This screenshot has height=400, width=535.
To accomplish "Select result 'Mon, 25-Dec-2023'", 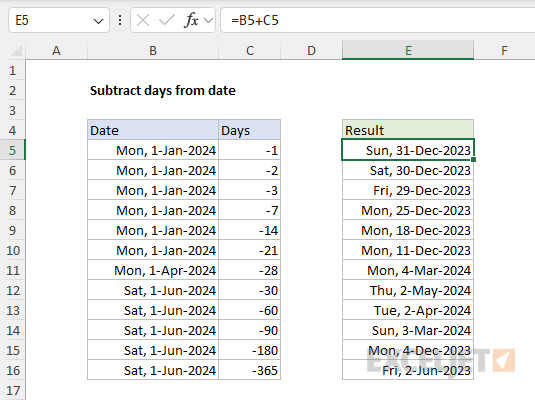I will coord(408,210).
